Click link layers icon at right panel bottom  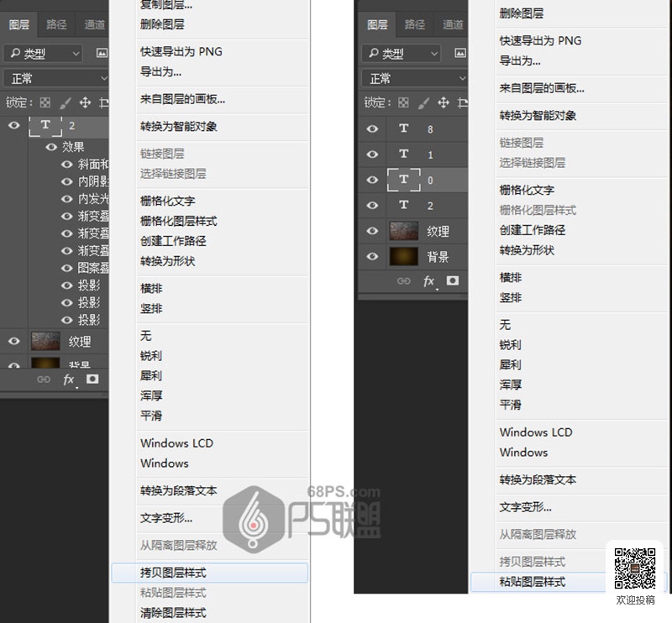(404, 281)
